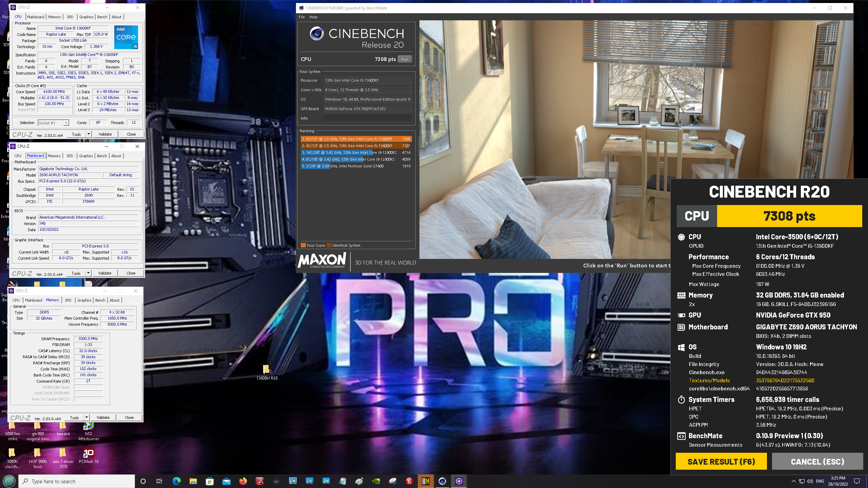Open the PCMark 10 desktop shortcut
The image size is (868, 488).
pos(88,456)
